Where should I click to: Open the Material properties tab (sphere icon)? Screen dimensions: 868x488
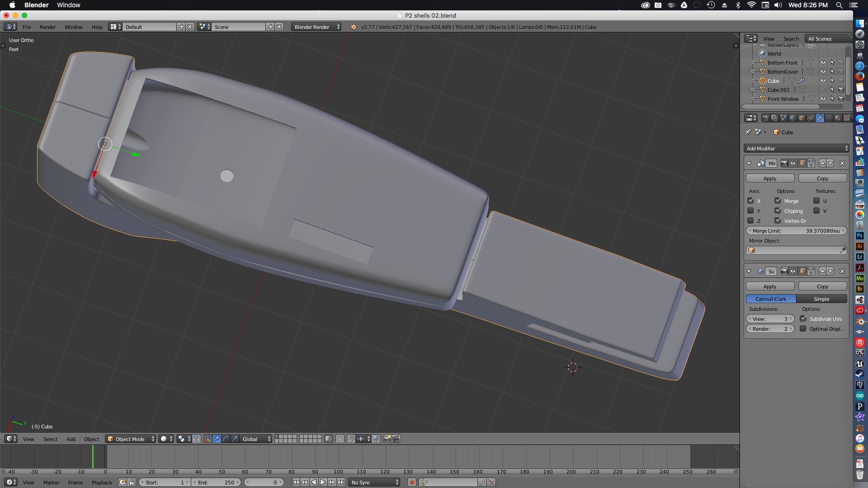pyautogui.click(x=838, y=118)
